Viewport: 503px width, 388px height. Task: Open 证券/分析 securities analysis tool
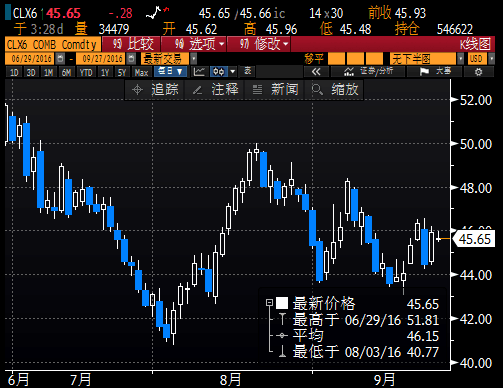coord(368,72)
